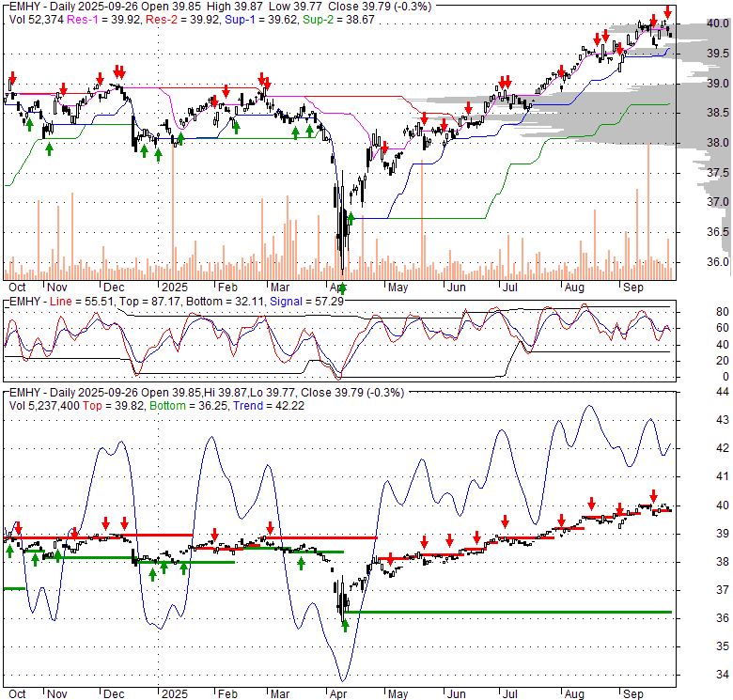The width and height of the screenshot is (733, 700).
Task: Click the tallest September volume bar in top chart
Action: click(647, 211)
